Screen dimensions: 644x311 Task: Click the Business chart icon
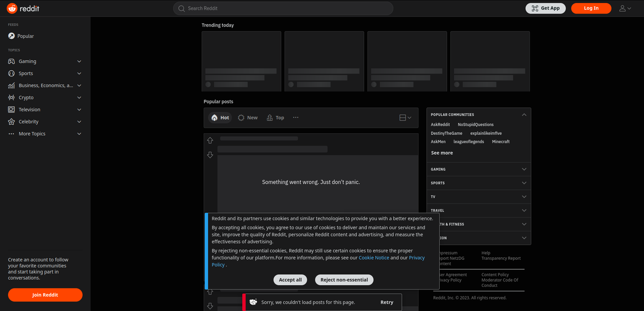(x=12, y=85)
